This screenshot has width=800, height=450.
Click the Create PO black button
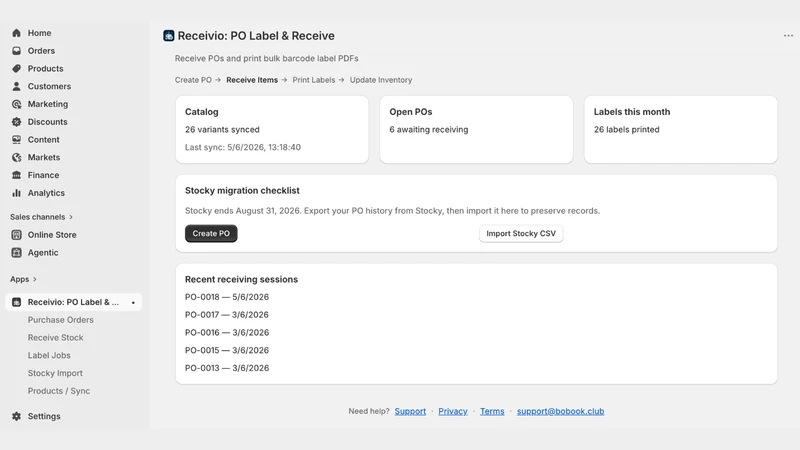[x=211, y=234]
